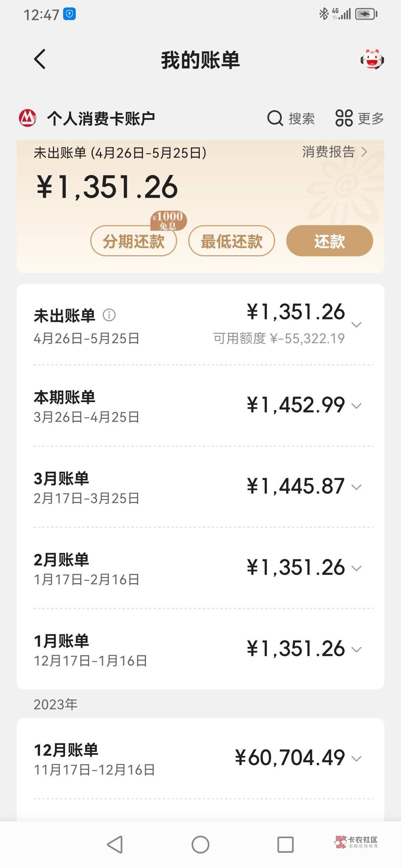Tap the back arrow icon

coord(40,59)
